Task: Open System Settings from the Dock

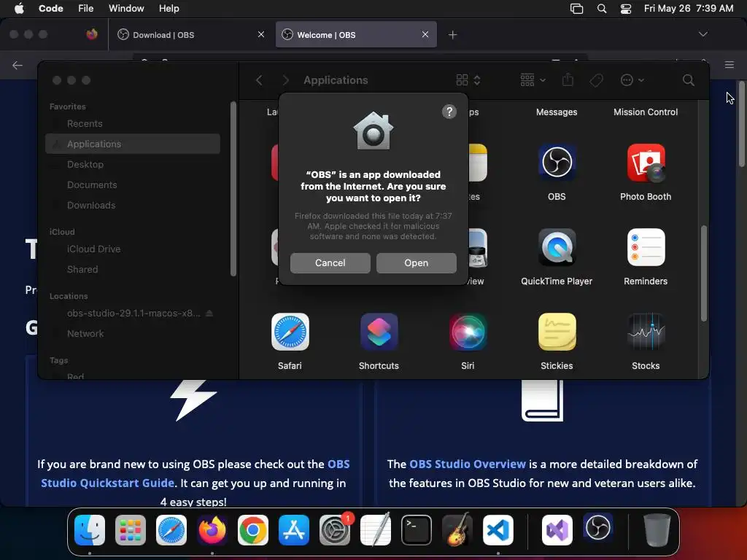Action: tap(334, 530)
